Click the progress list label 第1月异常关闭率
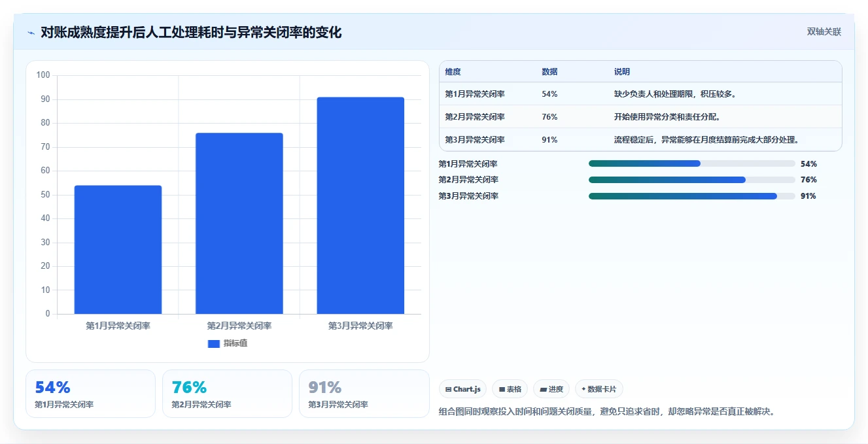Screen dimensions: 868x444 pos(468,164)
